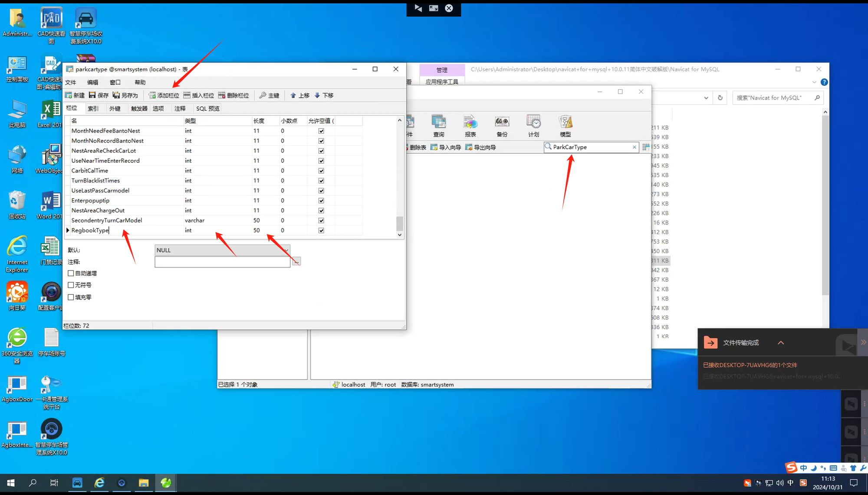
Task: Click the 注释 (comment) input field
Action: point(222,262)
